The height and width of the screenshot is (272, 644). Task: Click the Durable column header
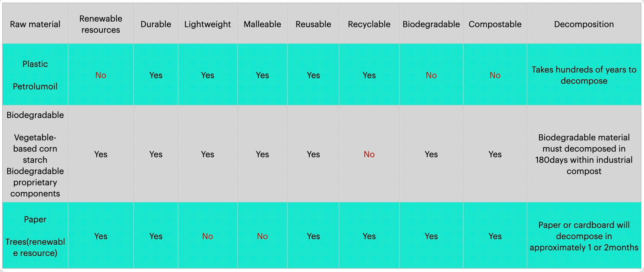pos(156,24)
